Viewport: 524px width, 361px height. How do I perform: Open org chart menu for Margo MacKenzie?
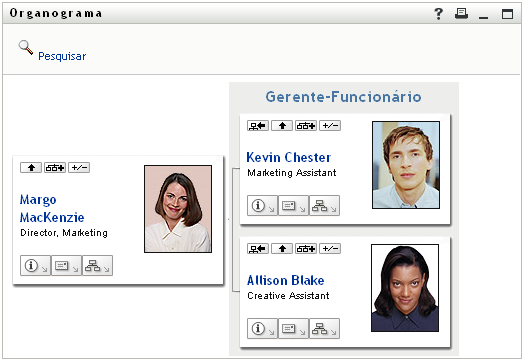point(97,266)
